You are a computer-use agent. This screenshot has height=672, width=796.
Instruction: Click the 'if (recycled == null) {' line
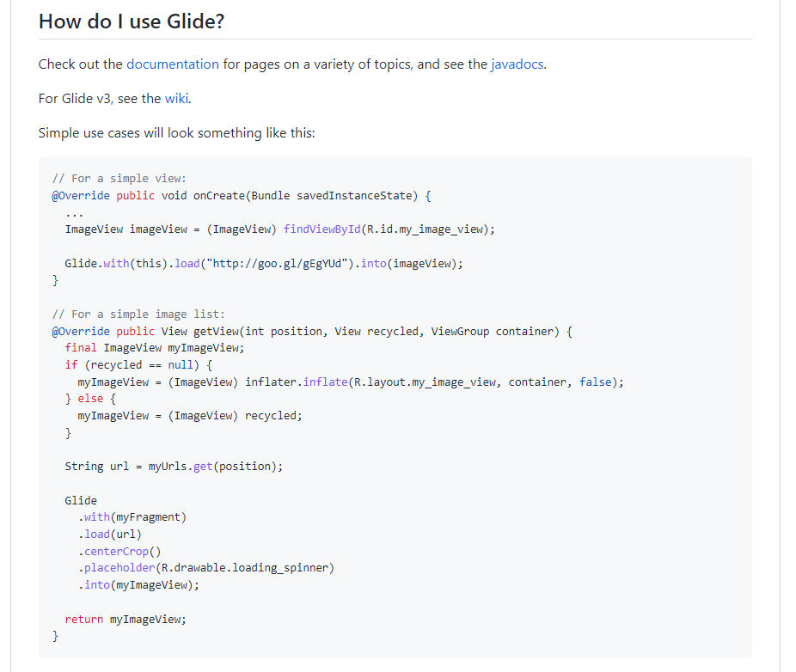tap(138, 365)
